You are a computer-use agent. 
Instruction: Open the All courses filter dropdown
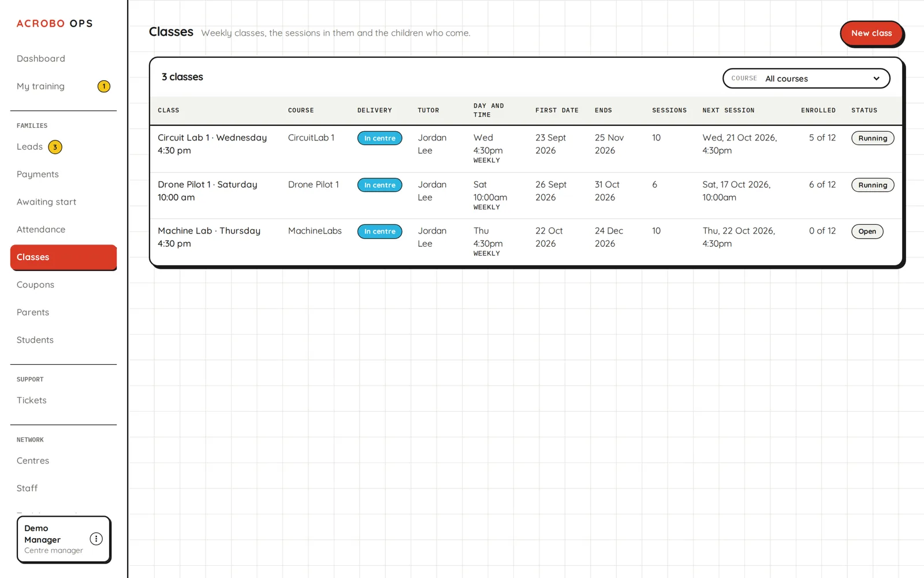coord(806,79)
